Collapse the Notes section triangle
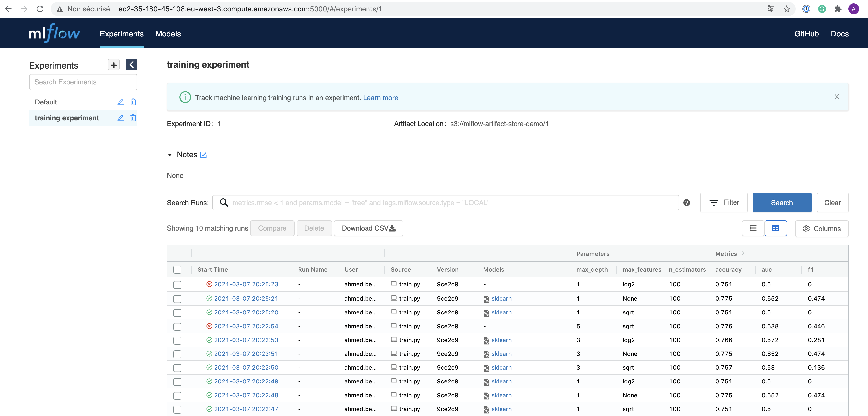Screen dimensions: 868x416 170,155
